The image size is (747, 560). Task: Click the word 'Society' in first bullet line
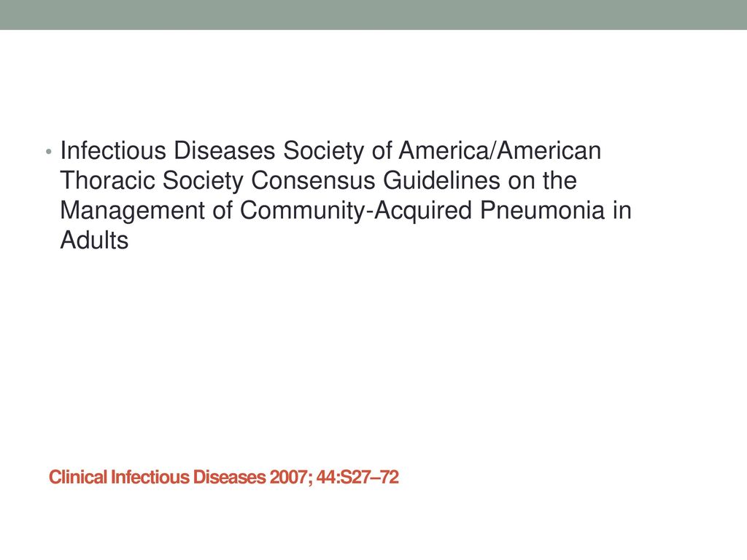[323, 150]
